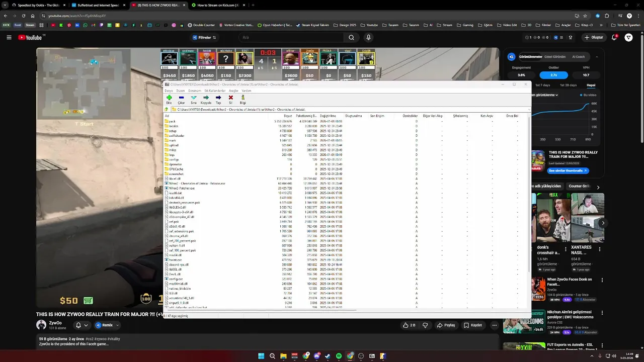Open YouTube notifications bell
Image resolution: width=644 pixels, height=362 pixels.
[x=615, y=37]
